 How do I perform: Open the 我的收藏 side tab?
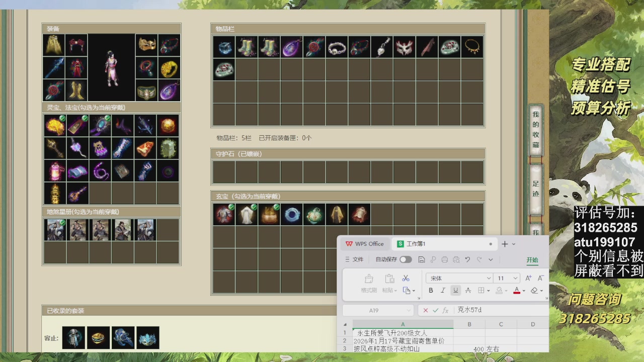tap(536, 131)
